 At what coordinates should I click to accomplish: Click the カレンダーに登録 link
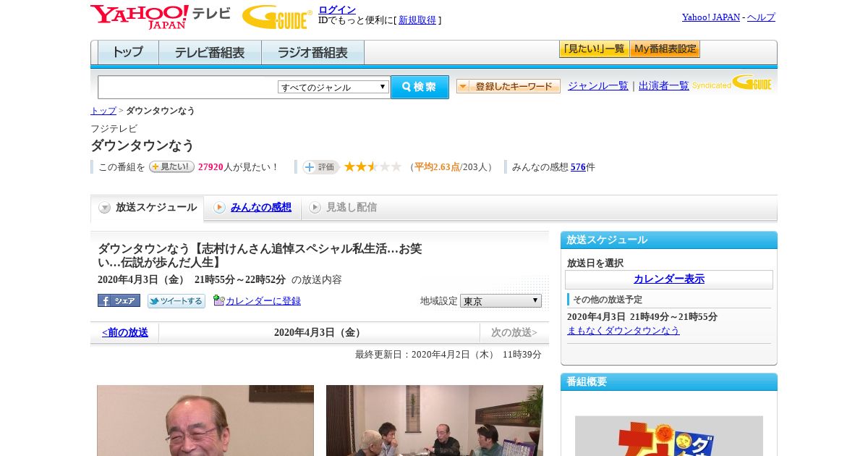[x=263, y=300]
